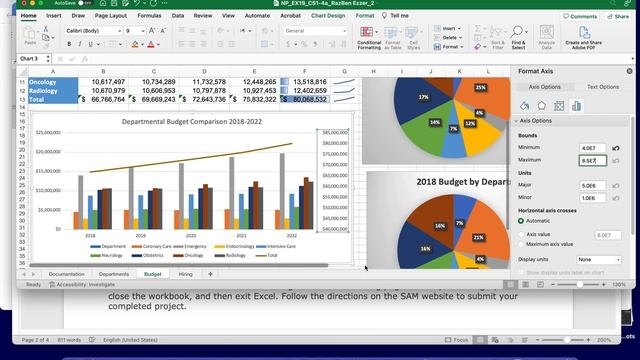Viewport: 640px width, 360px height.
Task: Reset the Minimum bound value
Action: tap(616, 148)
